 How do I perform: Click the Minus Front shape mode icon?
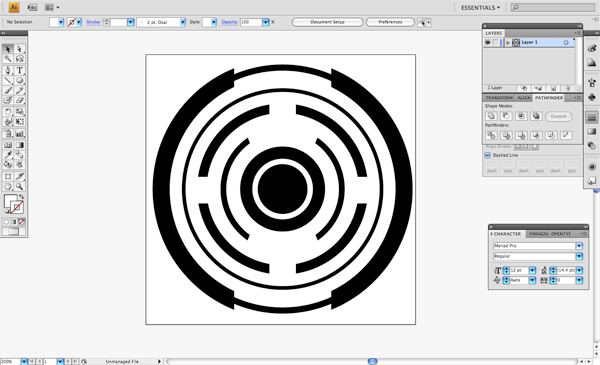(506, 116)
